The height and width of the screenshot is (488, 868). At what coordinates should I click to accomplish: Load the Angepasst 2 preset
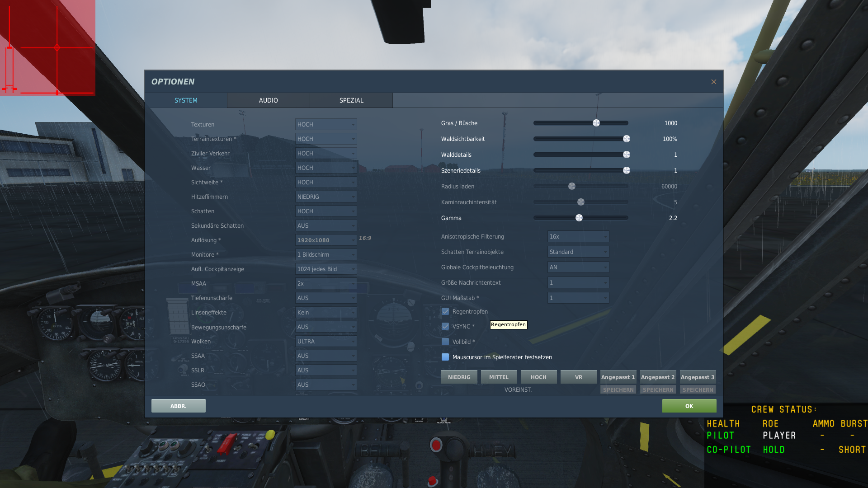click(658, 377)
